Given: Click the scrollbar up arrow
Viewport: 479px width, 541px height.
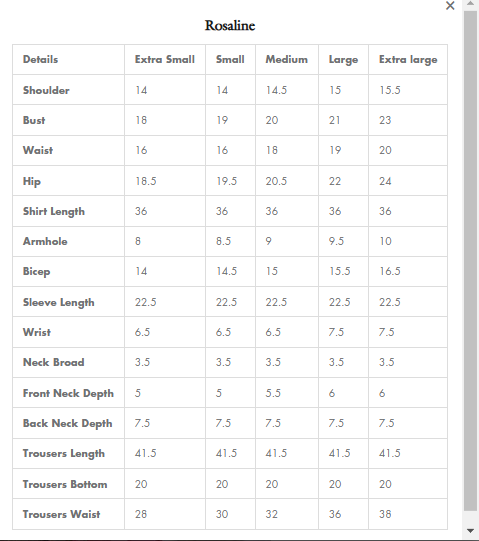Looking at the screenshot, I should [470, 3].
